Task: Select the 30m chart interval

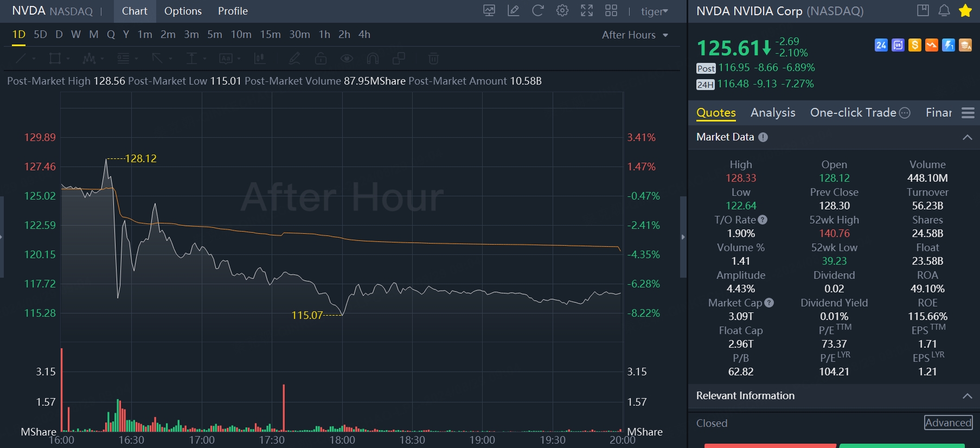Action: (299, 35)
